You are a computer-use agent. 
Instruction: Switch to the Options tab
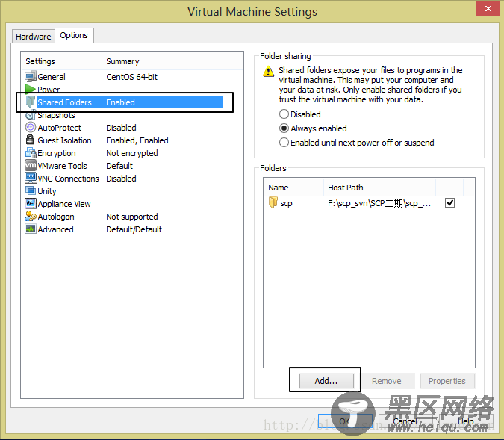click(x=74, y=35)
